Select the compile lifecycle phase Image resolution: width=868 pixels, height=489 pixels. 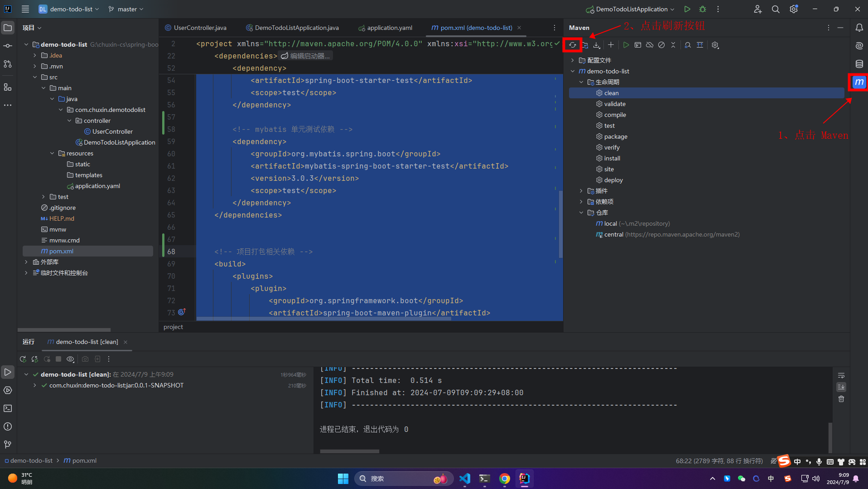pyautogui.click(x=615, y=115)
